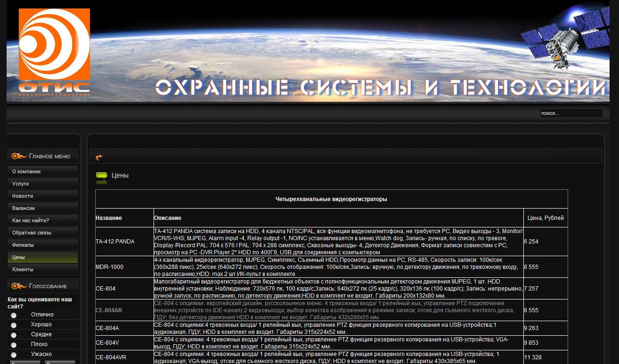Screen dimensions: 619x364
Task: Navigate to Вакансии in the main menu
Action: coord(24,209)
